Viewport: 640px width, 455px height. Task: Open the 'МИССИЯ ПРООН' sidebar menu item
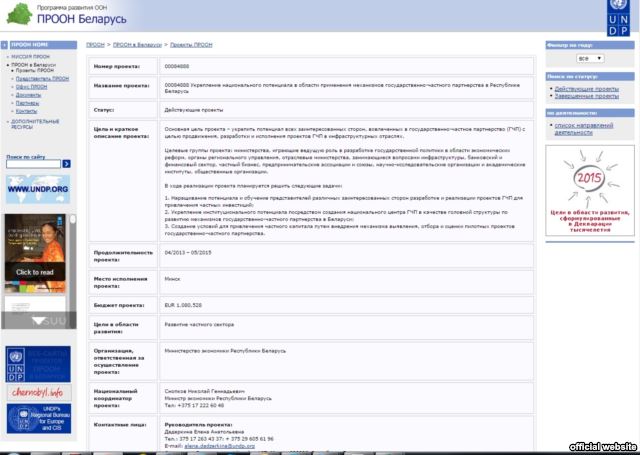[30, 57]
